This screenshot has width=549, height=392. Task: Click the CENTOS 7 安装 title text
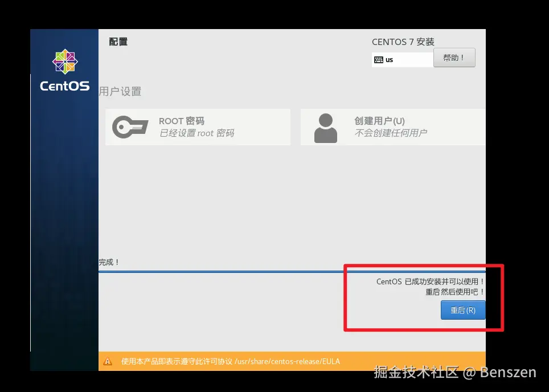coord(403,42)
